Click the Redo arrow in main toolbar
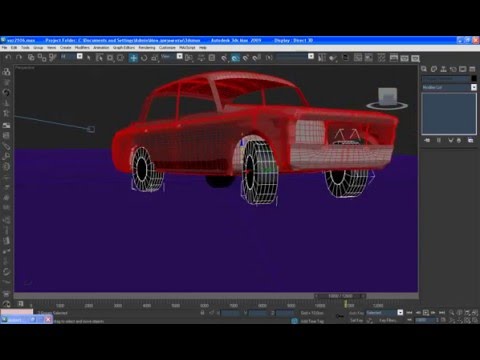The height and width of the screenshot is (360, 480). tap(19, 57)
